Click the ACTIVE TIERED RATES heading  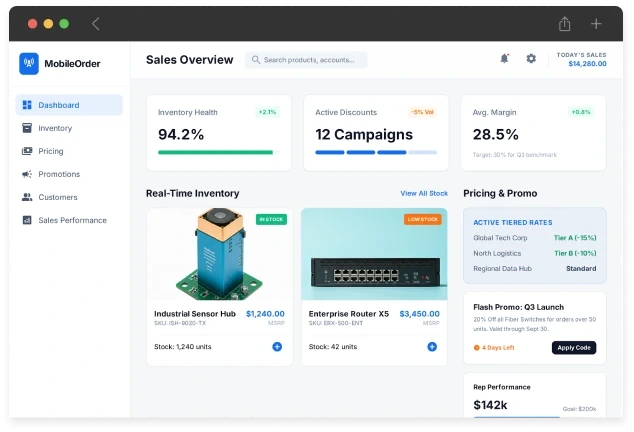513,222
